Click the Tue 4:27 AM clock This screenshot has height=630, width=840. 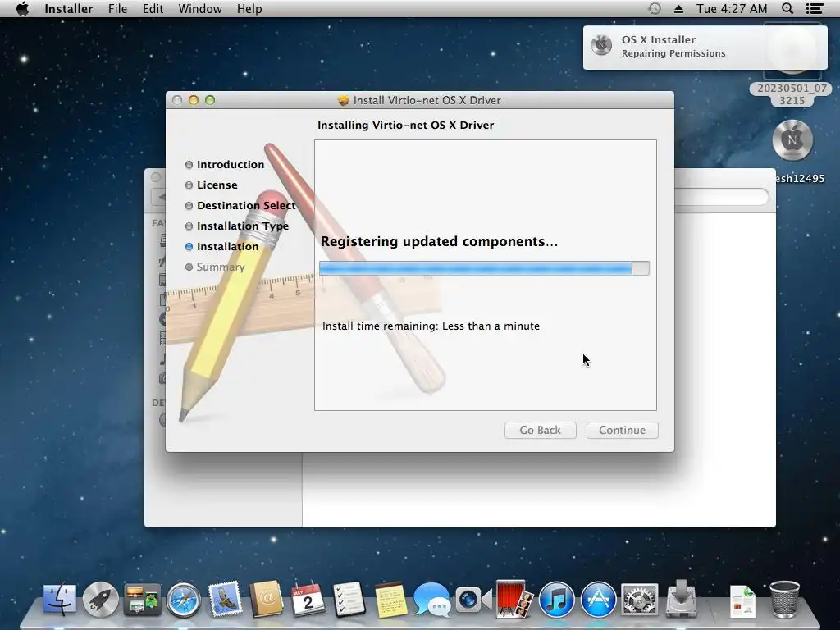coord(732,8)
